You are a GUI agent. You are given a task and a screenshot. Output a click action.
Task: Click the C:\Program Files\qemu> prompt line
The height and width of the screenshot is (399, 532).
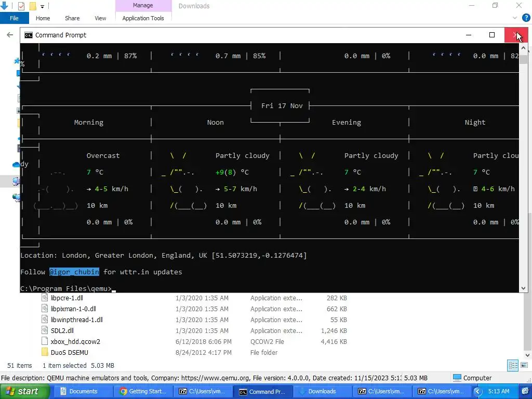pyautogui.click(x=66, y=288)
